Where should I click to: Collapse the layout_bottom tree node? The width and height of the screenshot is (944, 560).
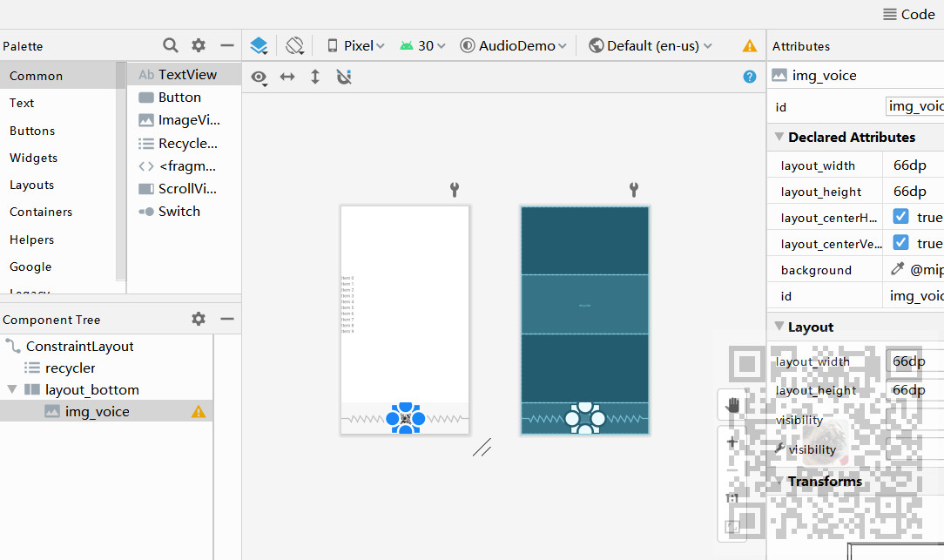(11, 389)
